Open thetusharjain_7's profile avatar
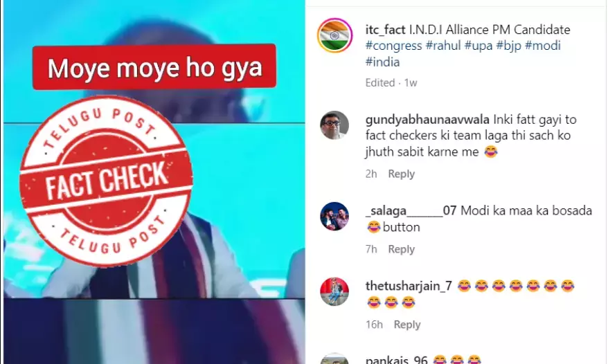This screenshot has height=364, width=608. pyautogui.click(x=334, y=291)
